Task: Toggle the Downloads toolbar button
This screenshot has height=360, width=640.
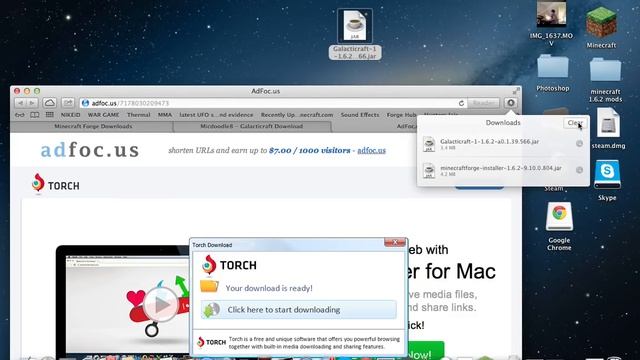Action: (x=511, y=103)
